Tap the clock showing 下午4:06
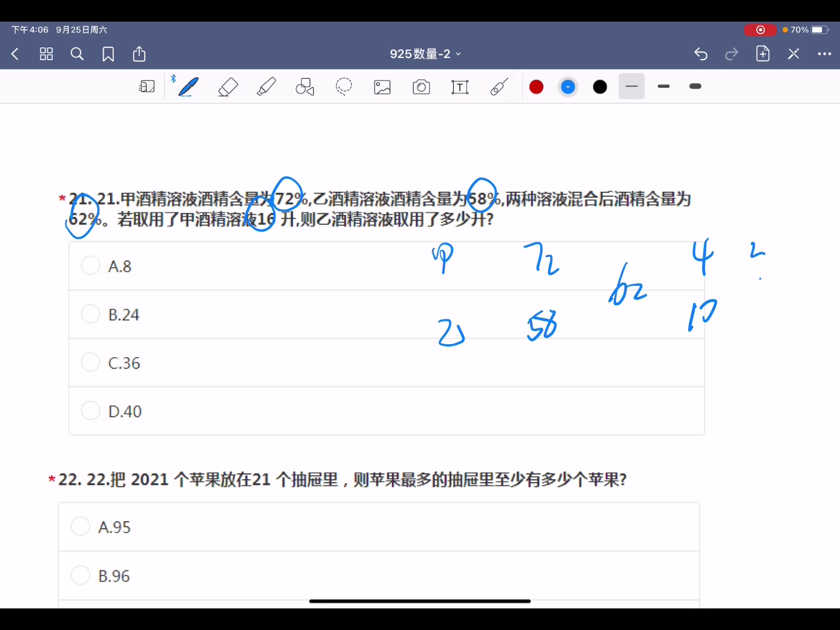840x630 pixels. coord(30,30)
